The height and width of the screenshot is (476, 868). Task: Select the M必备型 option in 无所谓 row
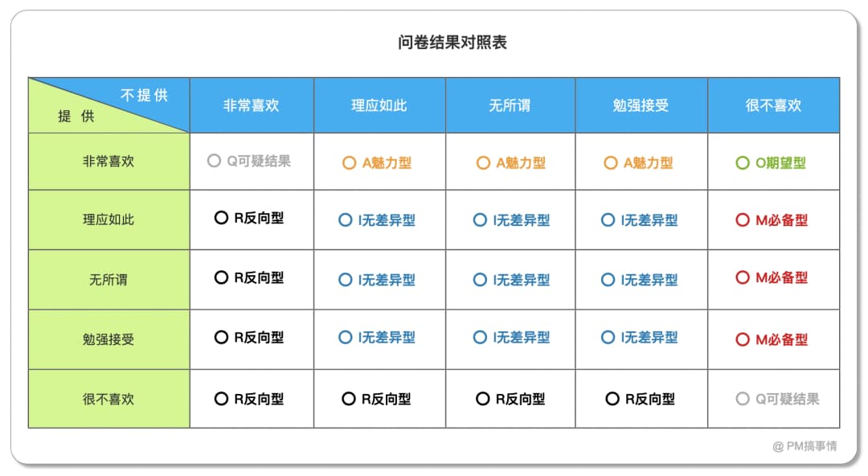point(743,277)
